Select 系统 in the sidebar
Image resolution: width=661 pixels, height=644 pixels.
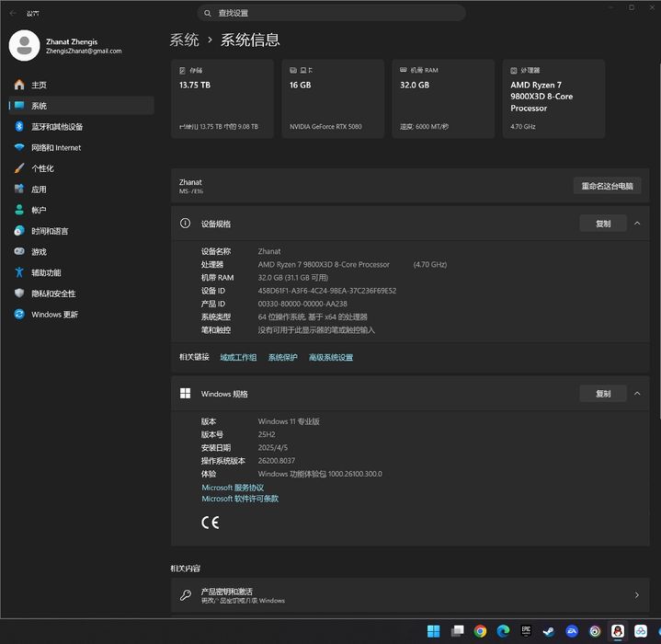(x=81, y=106)
